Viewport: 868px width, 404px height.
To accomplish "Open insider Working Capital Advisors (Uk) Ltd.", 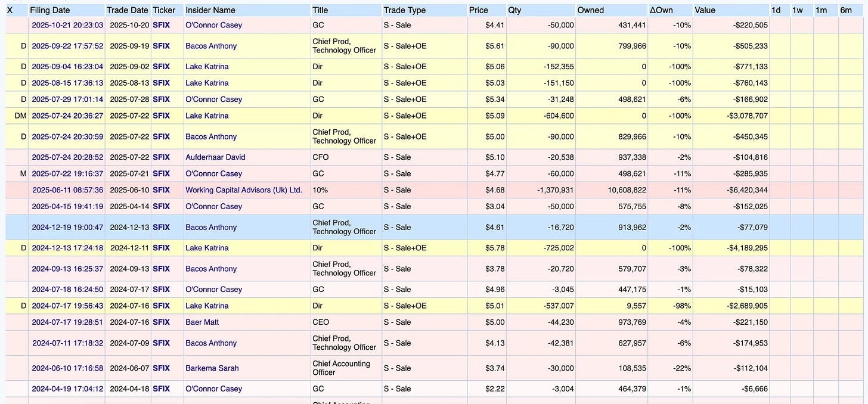I will coord(244,190).
